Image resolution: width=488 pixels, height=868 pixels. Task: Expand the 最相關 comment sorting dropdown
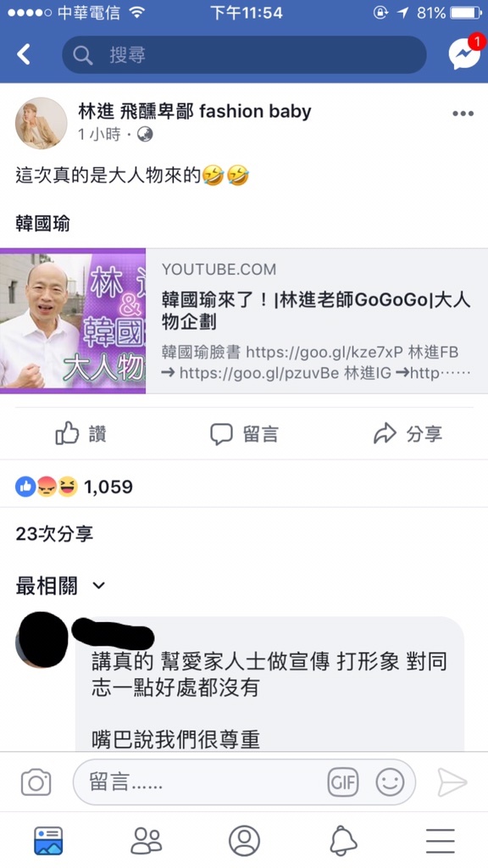(x=60, y=586)
